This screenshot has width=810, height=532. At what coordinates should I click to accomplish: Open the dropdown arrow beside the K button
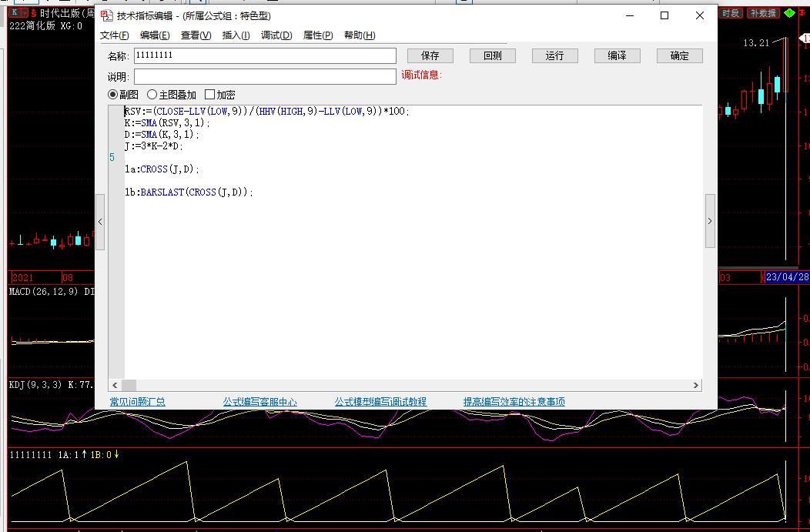coord(25,12)
